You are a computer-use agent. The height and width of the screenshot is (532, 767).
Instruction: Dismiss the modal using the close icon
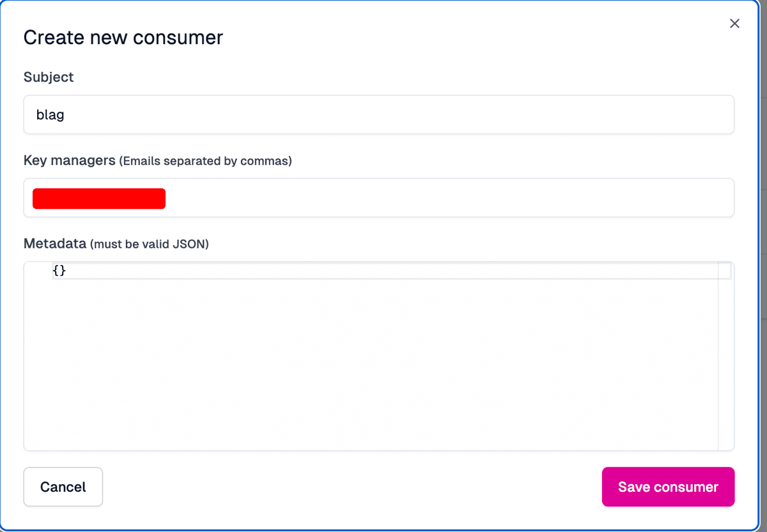pyautogui.click(x=734, y=23)
